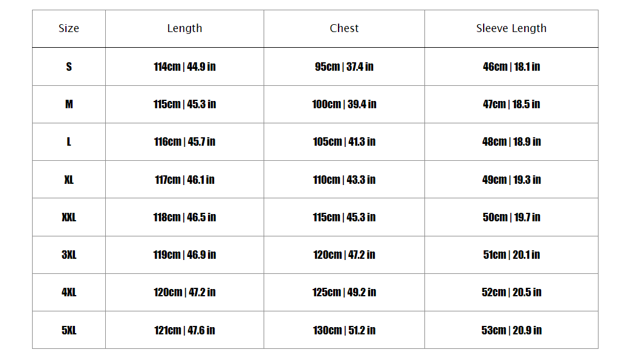This screenshot has height=364, width=633.
Task: Click the 51cm | 20.1 in sleeve cell
Action: tap(511, 255)
